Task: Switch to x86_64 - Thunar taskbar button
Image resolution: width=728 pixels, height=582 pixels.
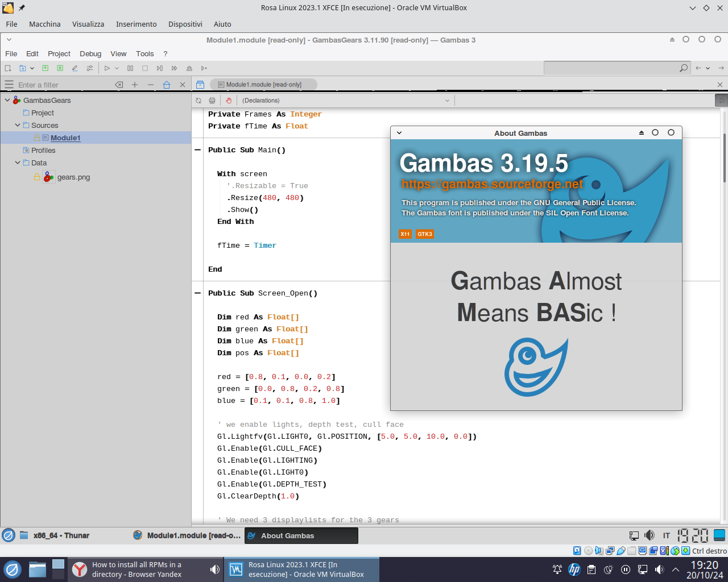Action: pos(55,535)
